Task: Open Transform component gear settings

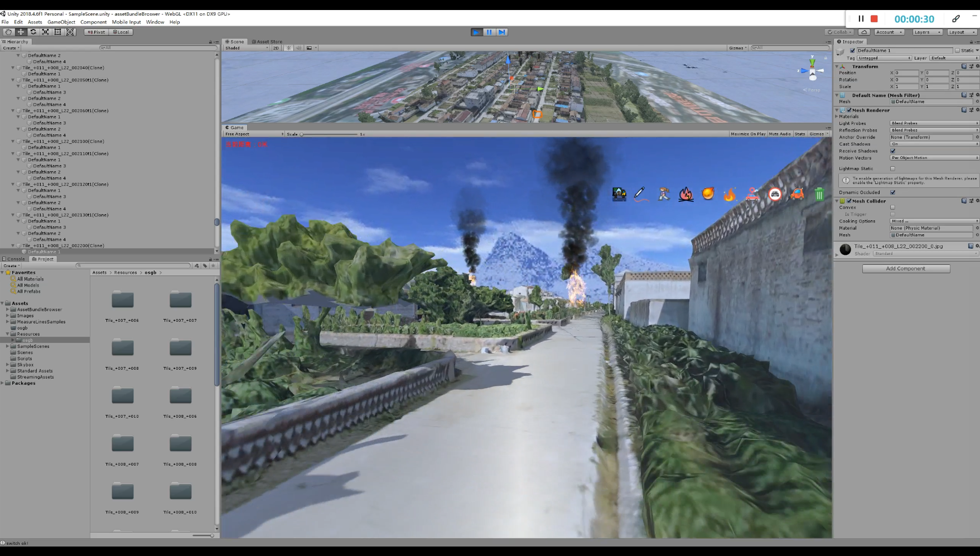Action: point(977,66)
